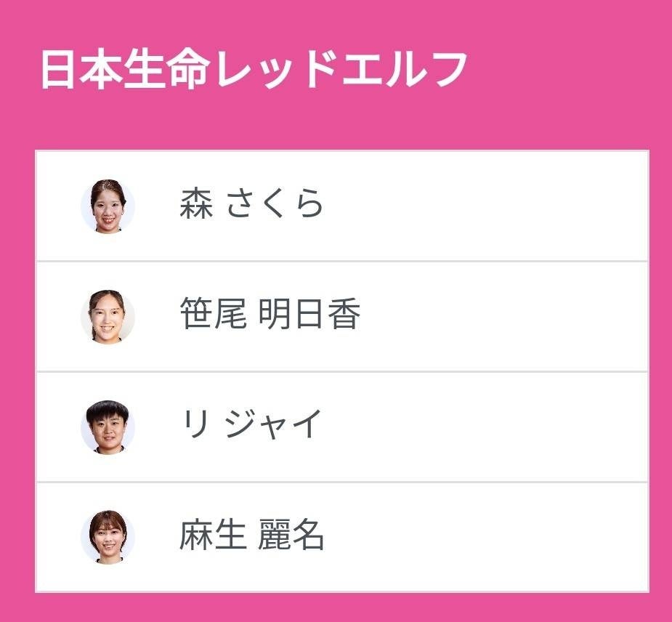
Task: Click empty space in リ ジャイ row
Action: coord(494,427)
